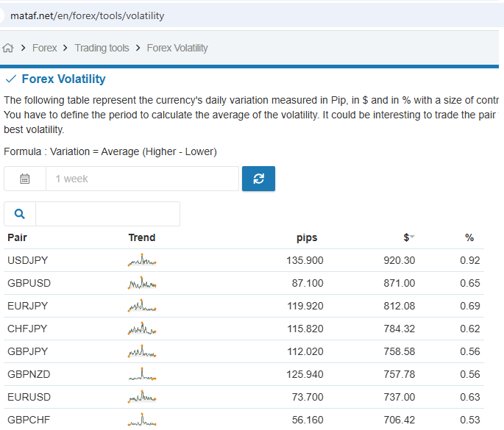The width and height of the screenshot is (504, 430).
Task: Click the 784.32 dollar value
Action: (x=400, y=329)
